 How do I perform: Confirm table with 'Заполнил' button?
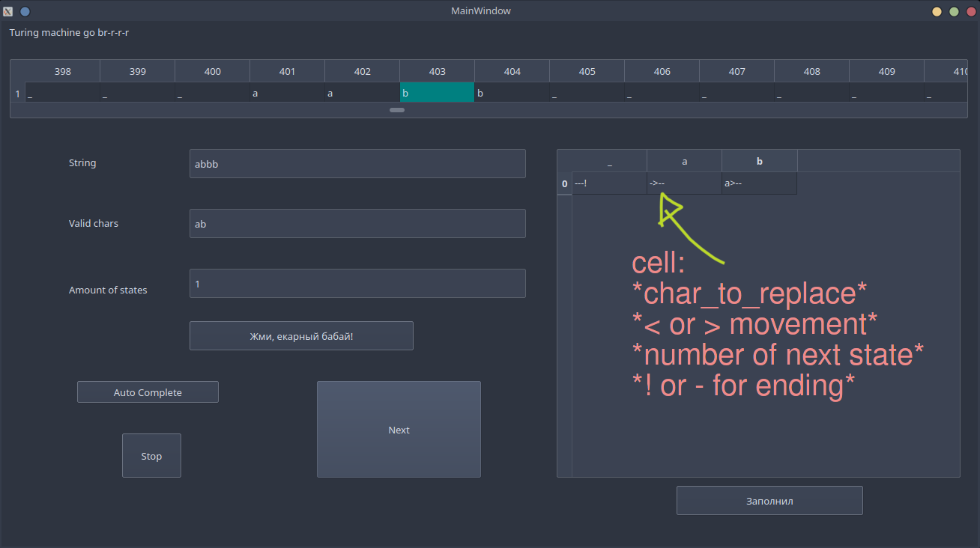tap(769, 500)
